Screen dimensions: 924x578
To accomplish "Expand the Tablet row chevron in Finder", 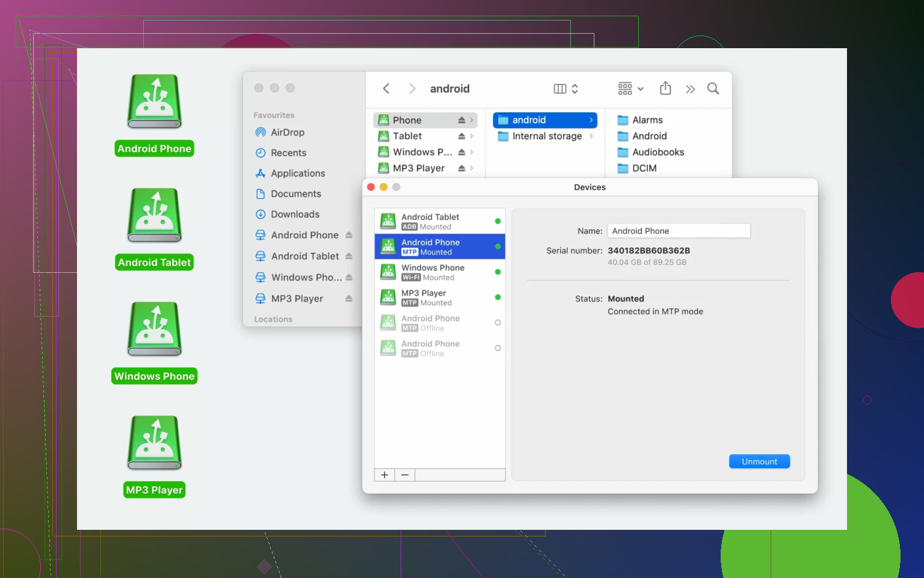I will click(472, 136).
